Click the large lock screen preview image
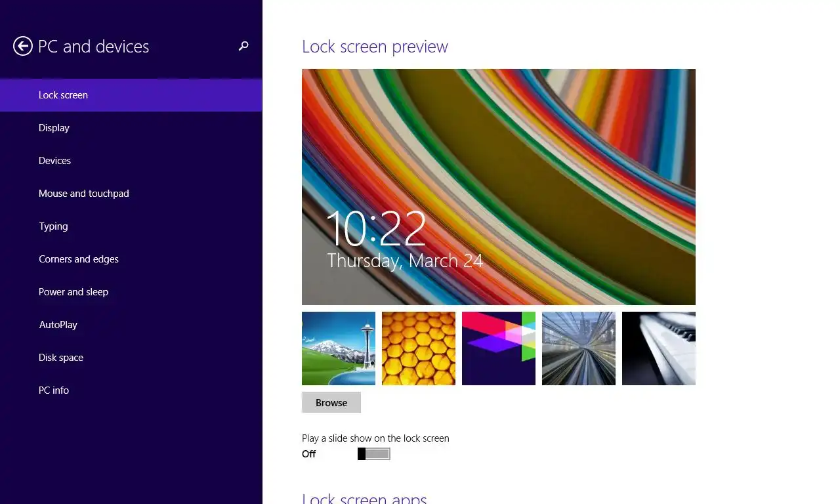This screenshot has width=840, height=504. [x=499, y=187]
